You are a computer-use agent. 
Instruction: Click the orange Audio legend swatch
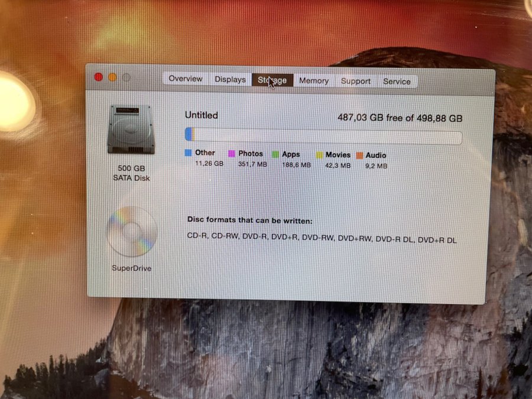(359, 155)
